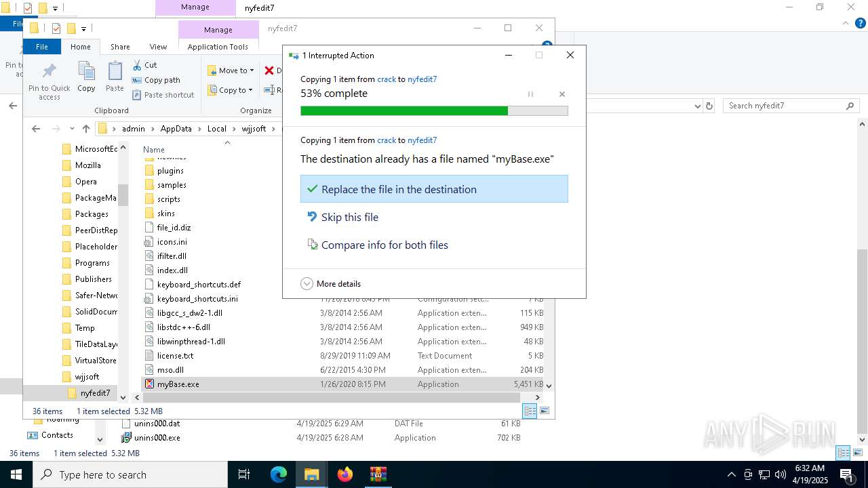Select Mozilla folder in navigation tree
This screenshot has height=488, width=868.
click(x=87, y=165)
